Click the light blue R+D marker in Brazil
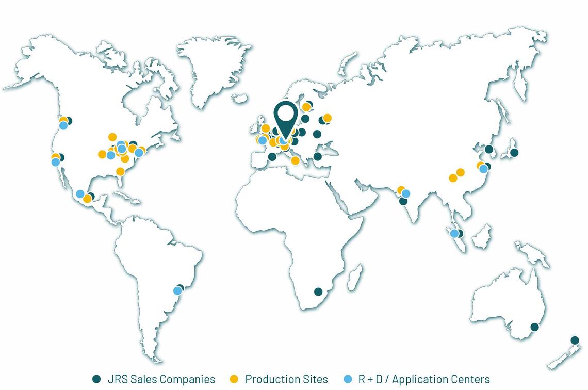 (177, 291)
